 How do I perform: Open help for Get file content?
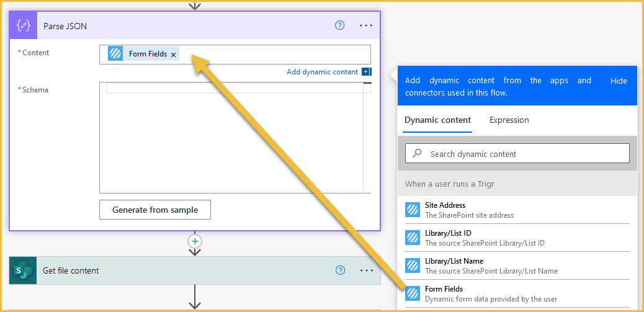(340, 270)
